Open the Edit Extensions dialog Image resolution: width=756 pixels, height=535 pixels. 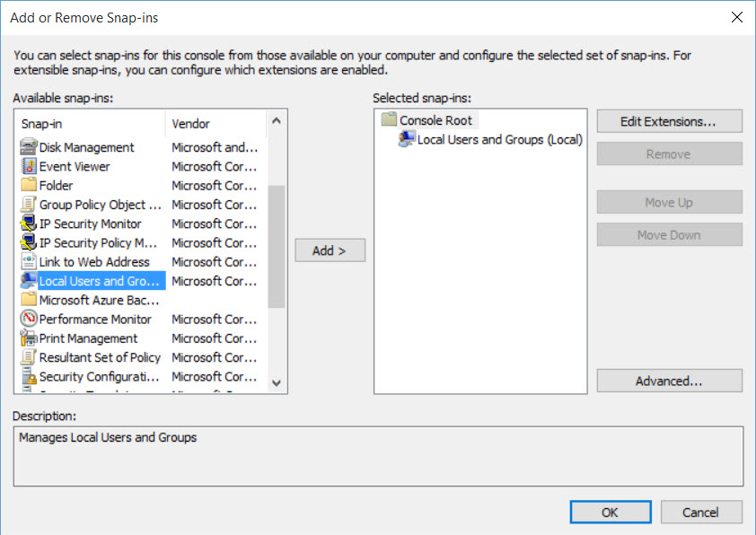click(669, 120)
